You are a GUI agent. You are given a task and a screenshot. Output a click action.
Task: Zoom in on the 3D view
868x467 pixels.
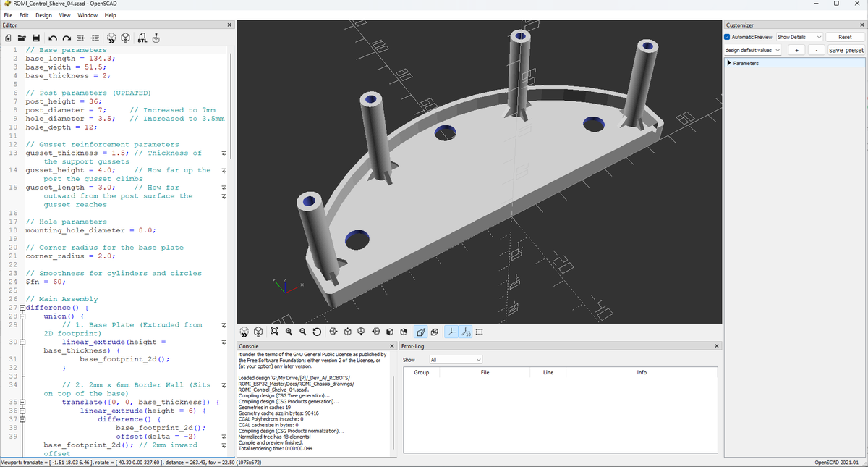(x=289, y=332)
